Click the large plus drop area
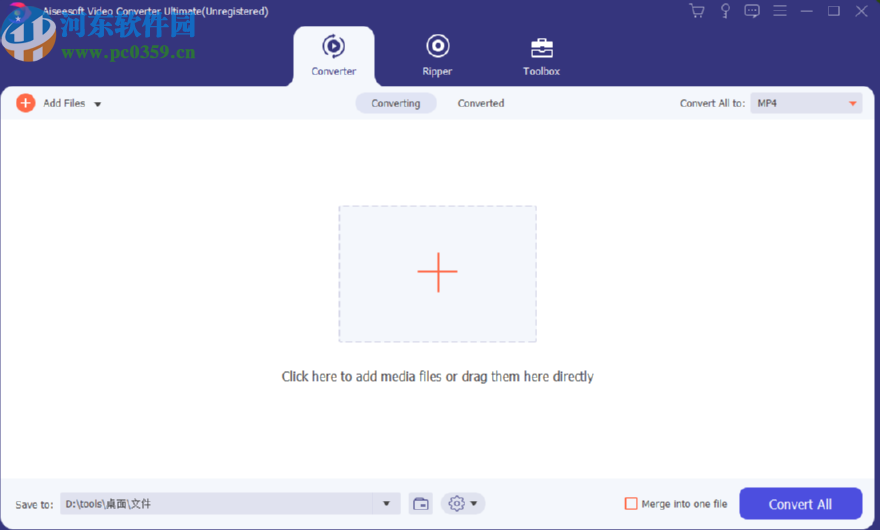The height and width of the screenshot is (530, 880). coord(438,273)
